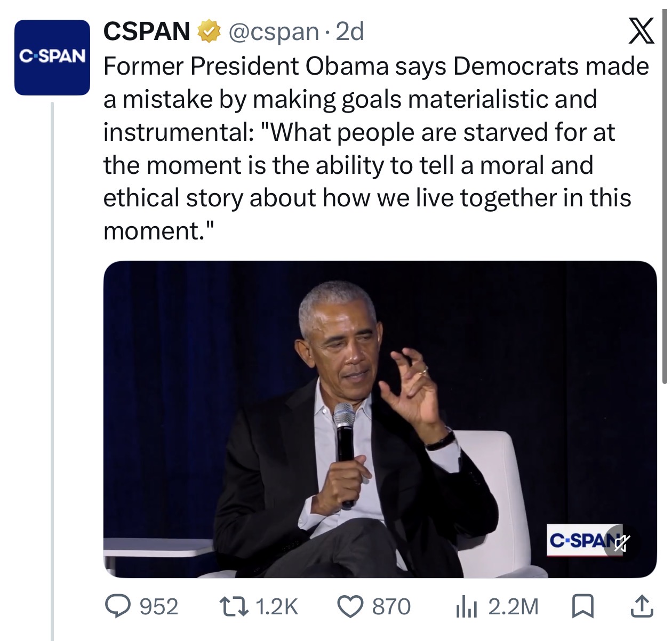This screenshot has height=641, width=672.
Task: Open the @cspan handle link
Action: pos(273,32)
